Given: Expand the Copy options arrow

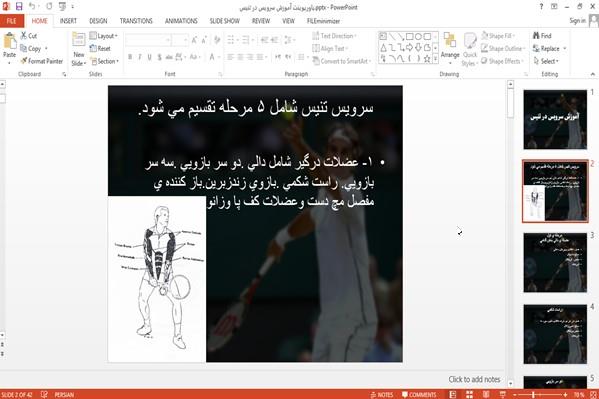Looking at the screenshot, I should [x=46, y=49].
